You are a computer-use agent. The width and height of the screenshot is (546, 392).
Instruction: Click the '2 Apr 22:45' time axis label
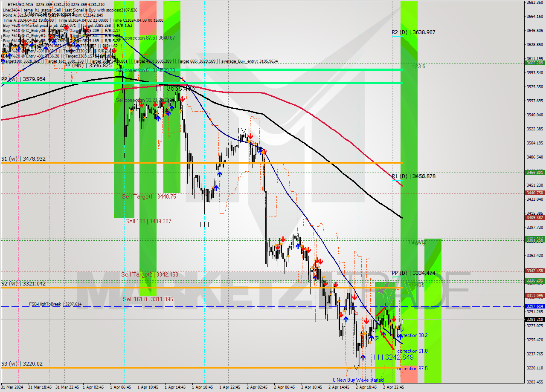click(394, 388)
